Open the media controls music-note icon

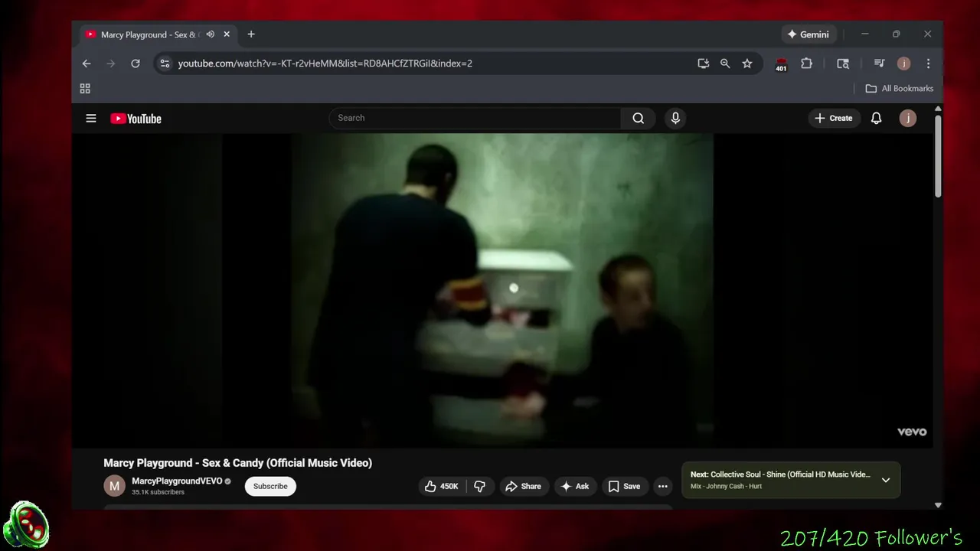click(x=879, y=64)
